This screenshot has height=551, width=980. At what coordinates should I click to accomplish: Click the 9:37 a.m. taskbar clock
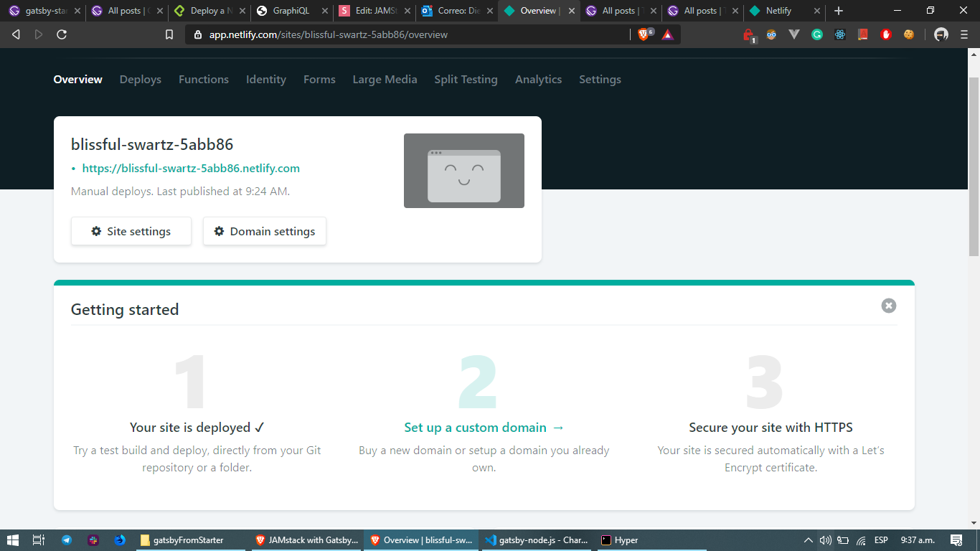click(918, 540)
